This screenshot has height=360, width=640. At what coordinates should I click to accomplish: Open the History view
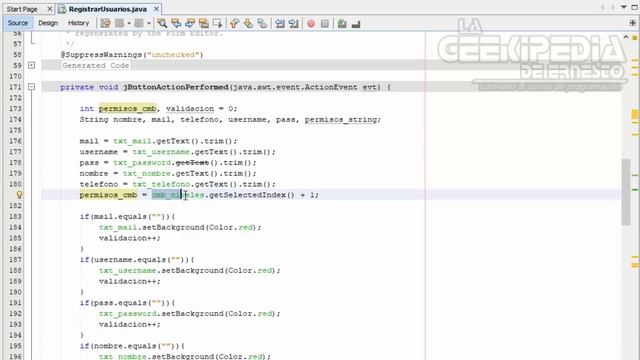[78, 23]
